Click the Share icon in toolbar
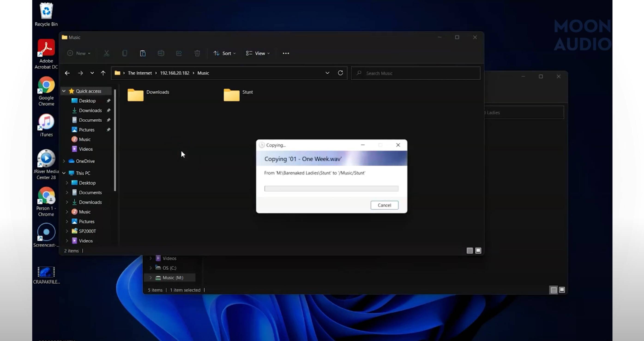Viewport: 644px width, 341px height. coord(179,53)
